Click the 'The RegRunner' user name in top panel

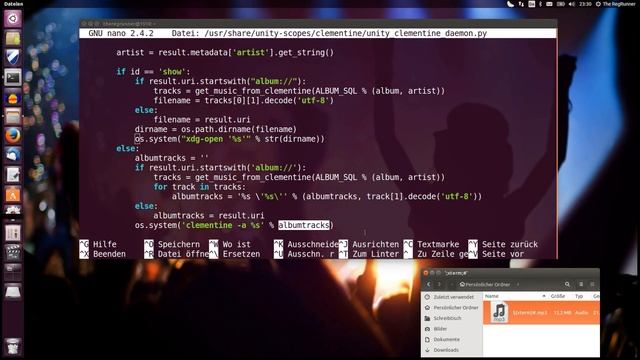click(618, 4)
